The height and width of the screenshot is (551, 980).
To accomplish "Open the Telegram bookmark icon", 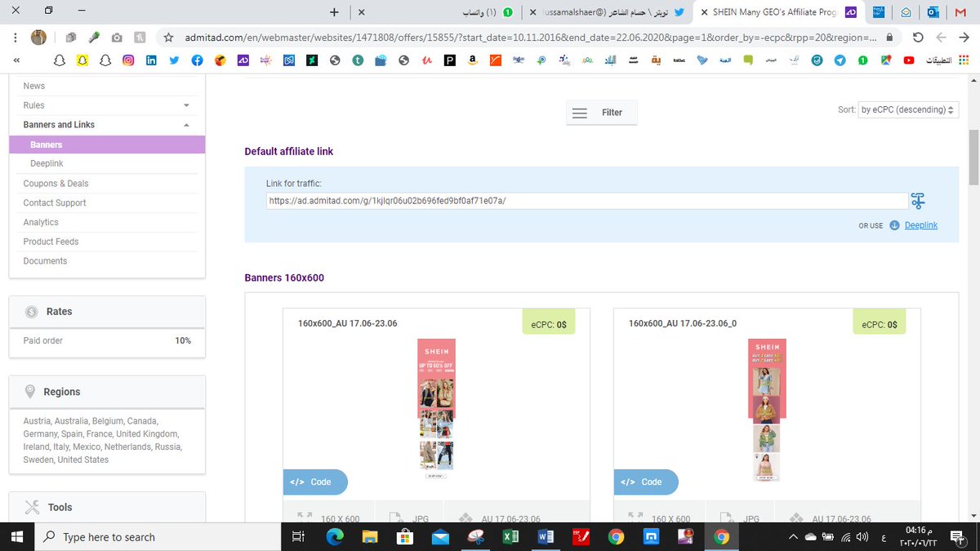I will [x=840, y=60].
